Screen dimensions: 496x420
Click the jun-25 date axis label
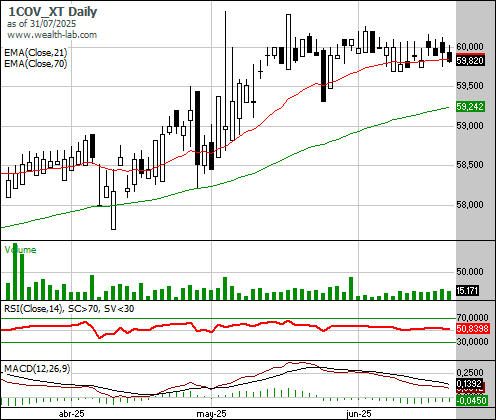[359, 414]
